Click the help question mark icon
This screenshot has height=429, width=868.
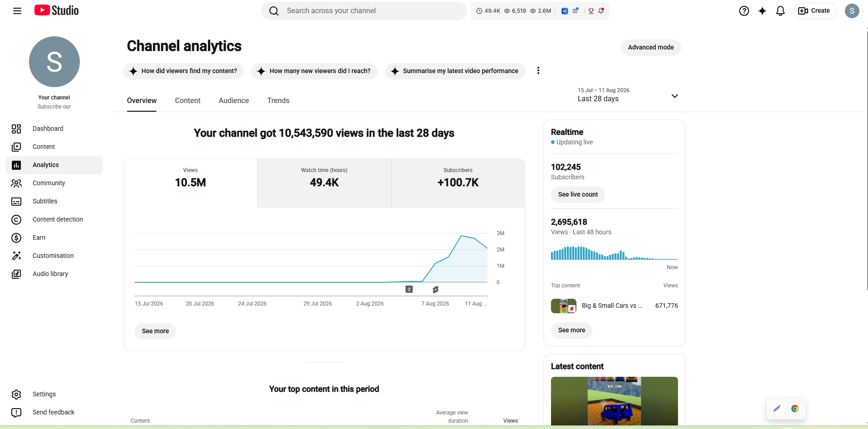[x=744, y=11]
